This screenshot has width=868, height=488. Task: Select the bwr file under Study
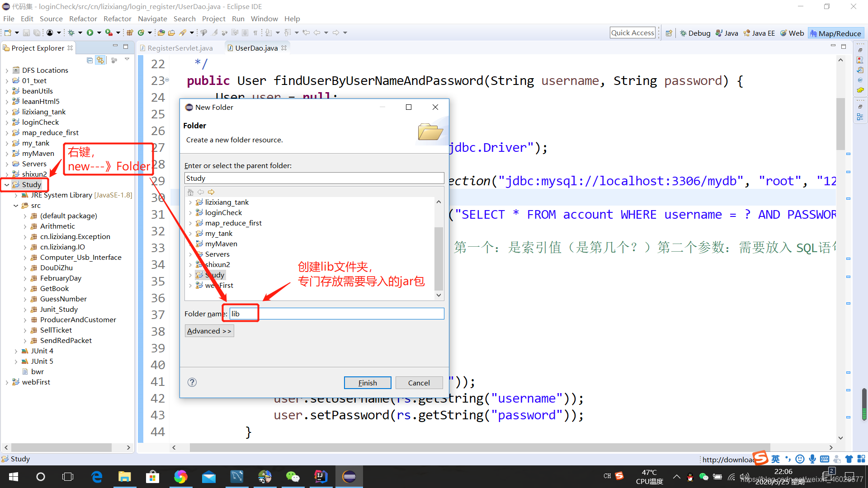[37, 372]
